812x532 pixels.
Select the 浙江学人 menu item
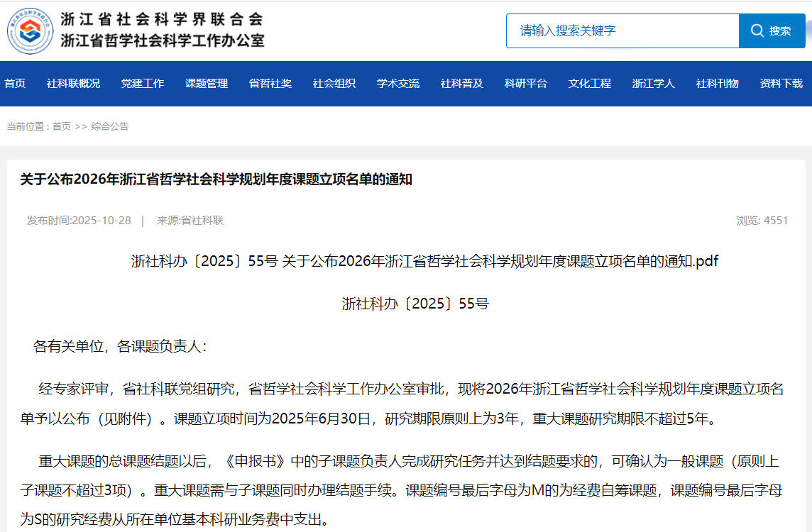[654, 84]
